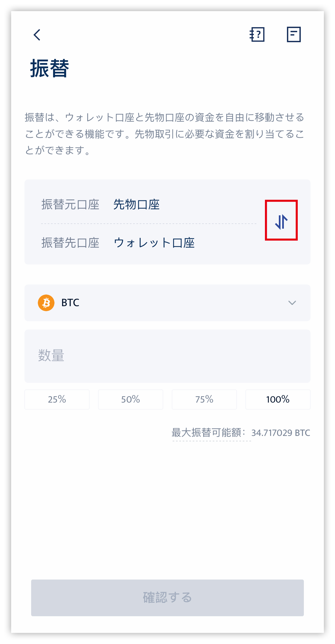Select the ウォレット口座 destination account
Screen dimensions: 335x644
(154, 243)
